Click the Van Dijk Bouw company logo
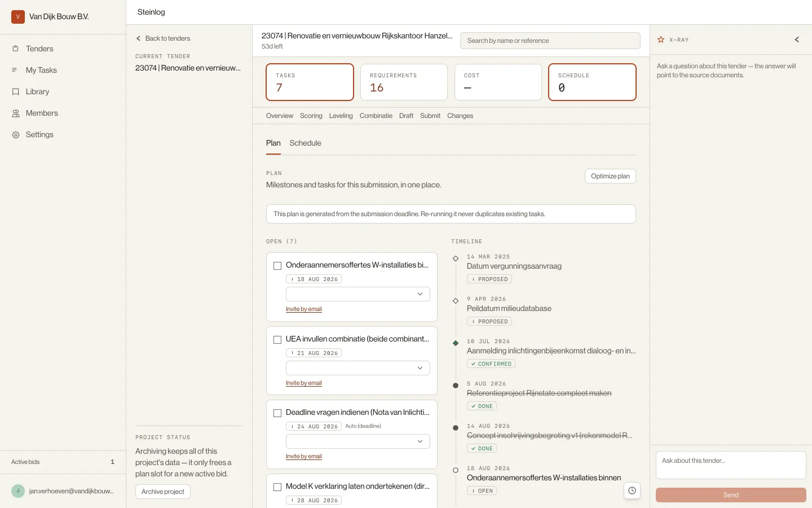Image resolution: width=812 pixels, height=508 pixels. (18, 16)
